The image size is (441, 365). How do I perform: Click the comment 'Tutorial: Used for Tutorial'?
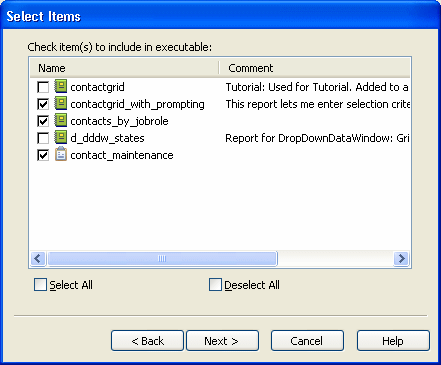click(317, 87)
